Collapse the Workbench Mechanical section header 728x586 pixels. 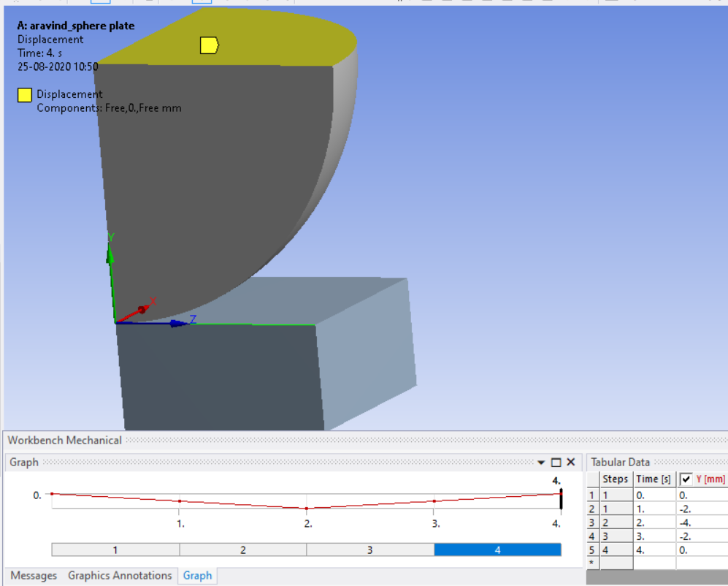64,440
